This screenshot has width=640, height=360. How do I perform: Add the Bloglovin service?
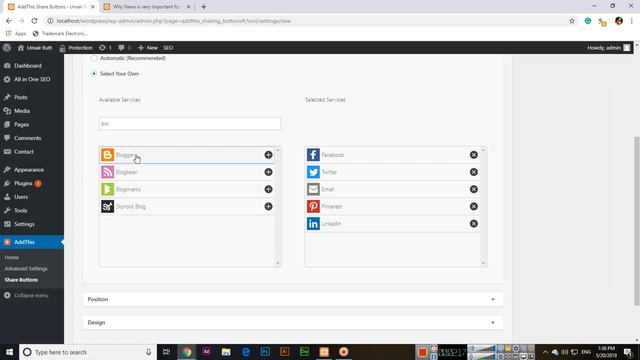click(x=268, y=172)
